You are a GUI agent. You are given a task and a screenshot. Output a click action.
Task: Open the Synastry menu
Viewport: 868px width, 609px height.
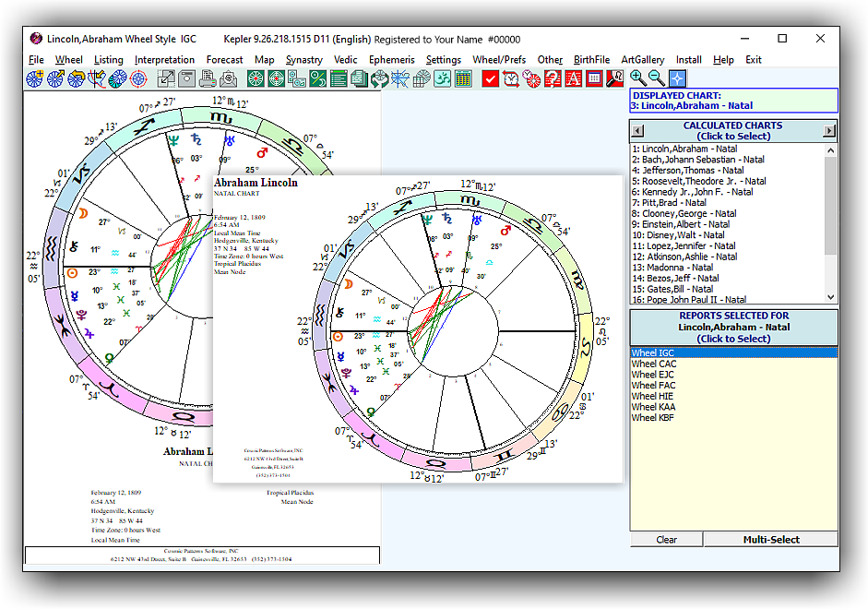[303, 60]
